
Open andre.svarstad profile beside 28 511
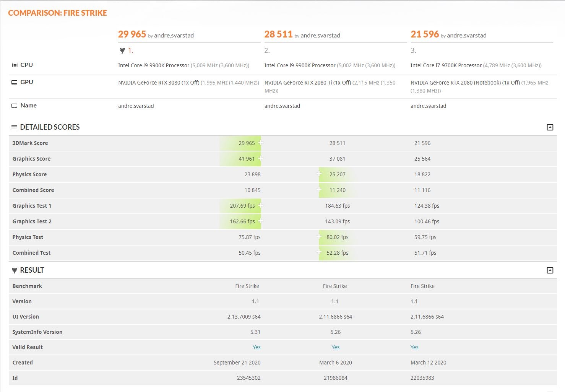pyautogui.click(x=320, y=36)
